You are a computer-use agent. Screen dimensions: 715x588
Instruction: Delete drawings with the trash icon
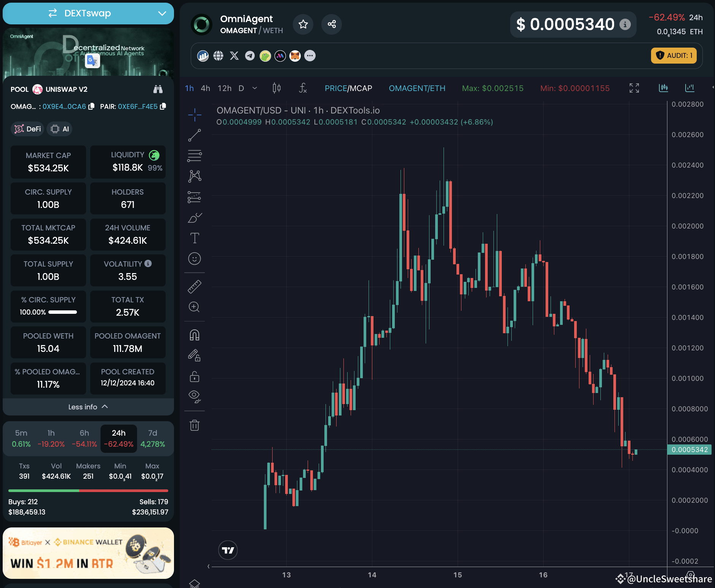pyautogui.click(x=195, y=425)
